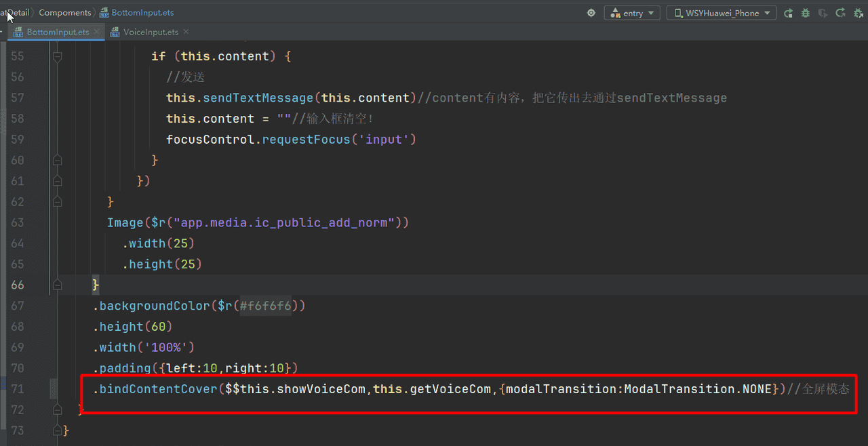Run the app with the Run icon
This screenshot has width=868, height=446.
coord(789,13)
